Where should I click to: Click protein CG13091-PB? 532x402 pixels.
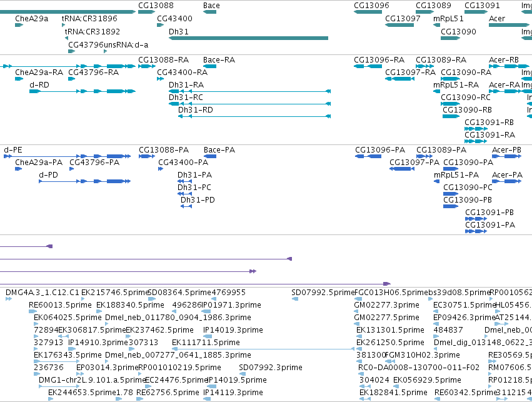pos(489,213)
